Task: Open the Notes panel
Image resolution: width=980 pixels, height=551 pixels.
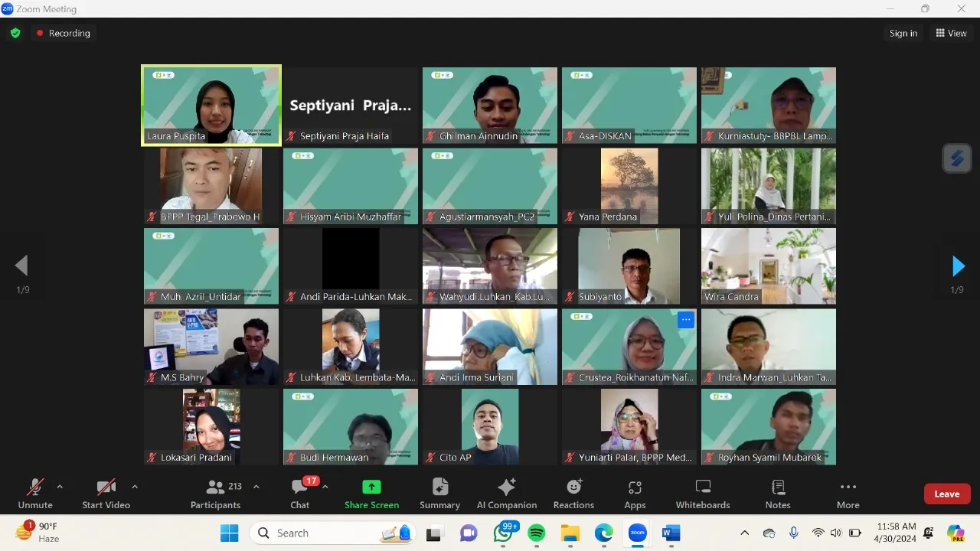Action: click(x=778, y=493)
